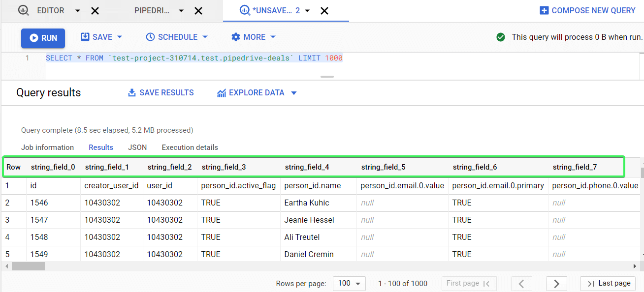
Task: Click the Save Results download icon
Action: tap(131, 92)
